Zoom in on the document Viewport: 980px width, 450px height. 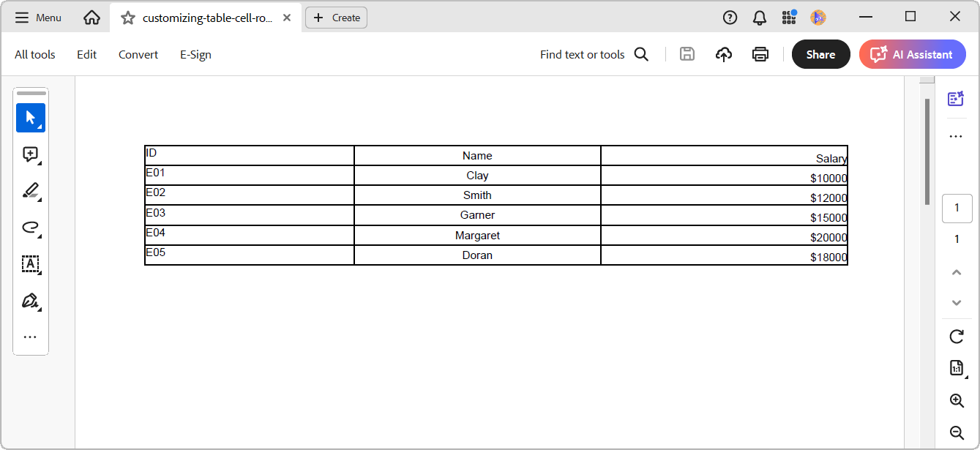click(957, 401)
